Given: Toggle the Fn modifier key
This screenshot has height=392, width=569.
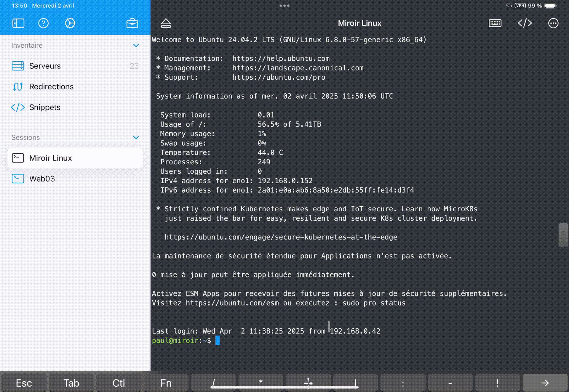Looking at the screenshot, I should 166,383.
